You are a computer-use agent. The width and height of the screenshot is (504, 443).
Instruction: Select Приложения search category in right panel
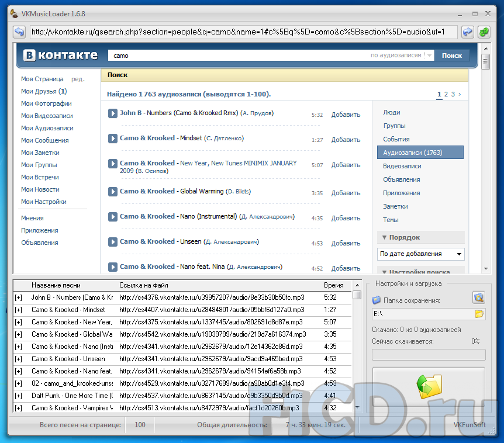coord(402,193)
